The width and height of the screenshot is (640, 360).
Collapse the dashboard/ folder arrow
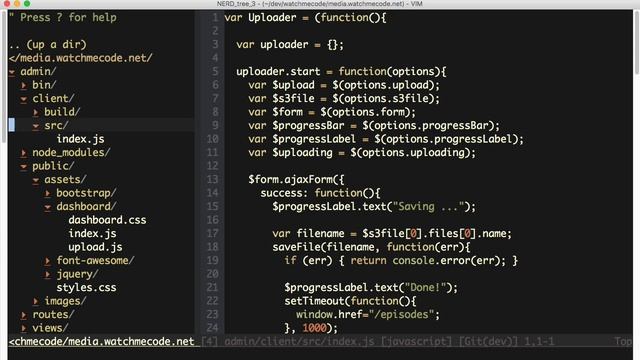click(x=48, y=207)
